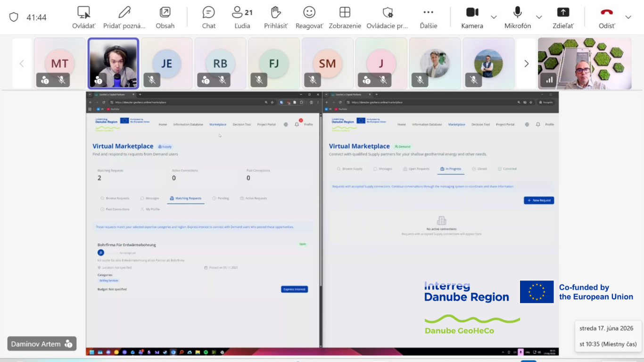Expand the Kamera options arrow
Image resolution: width=644 pixels, height=362 pixels.
tap(494, 17)
